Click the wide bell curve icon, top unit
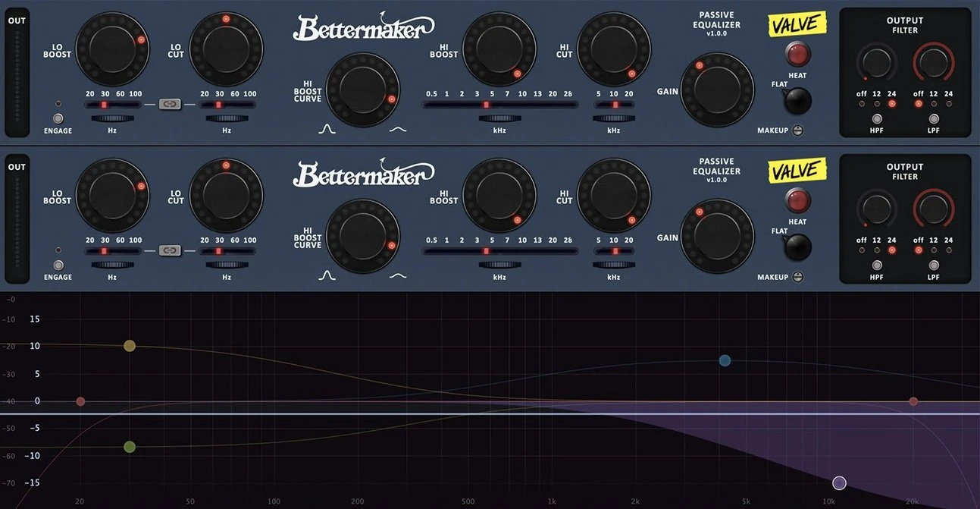 pyautogui.click(x=398, y=130)
